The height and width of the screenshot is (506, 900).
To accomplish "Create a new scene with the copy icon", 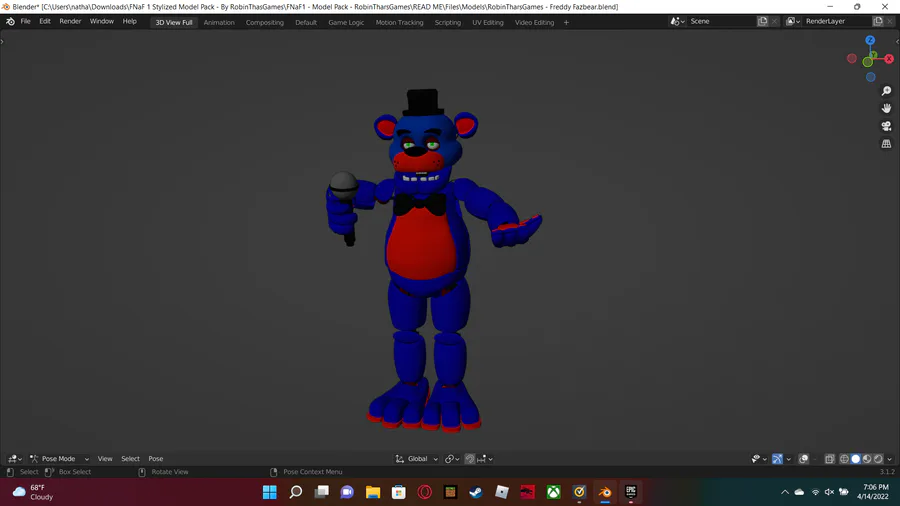I will point(763,21).
